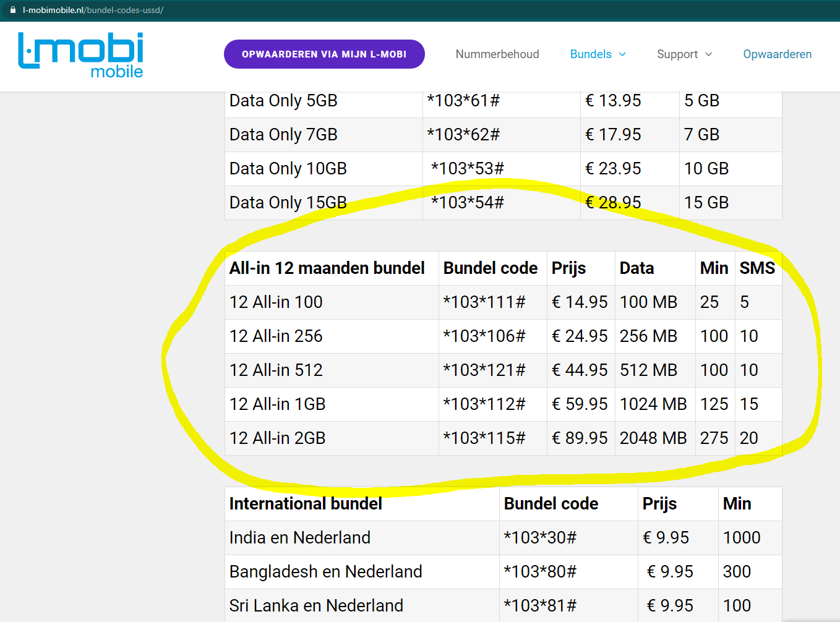This screenshot has height=622, width=840.
Task: Select bundle code *103*112#
Action: point(484,404)
